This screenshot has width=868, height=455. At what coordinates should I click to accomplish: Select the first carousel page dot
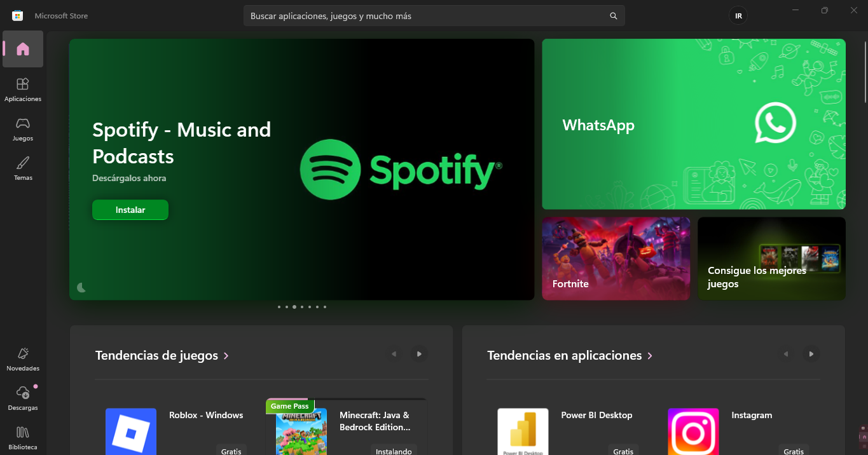[x=279, y=307]
